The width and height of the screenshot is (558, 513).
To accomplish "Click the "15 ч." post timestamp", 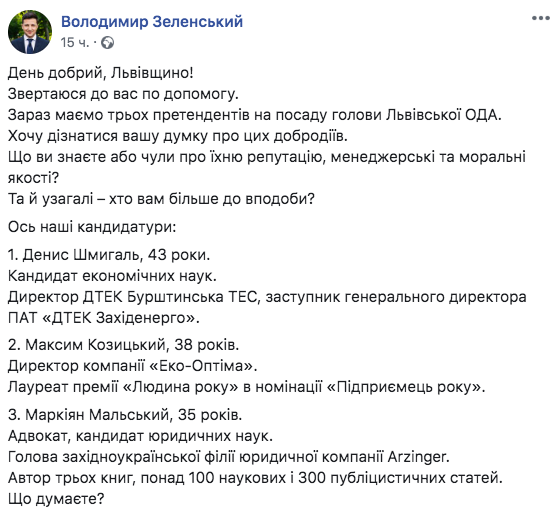I will tap(74, 43).
